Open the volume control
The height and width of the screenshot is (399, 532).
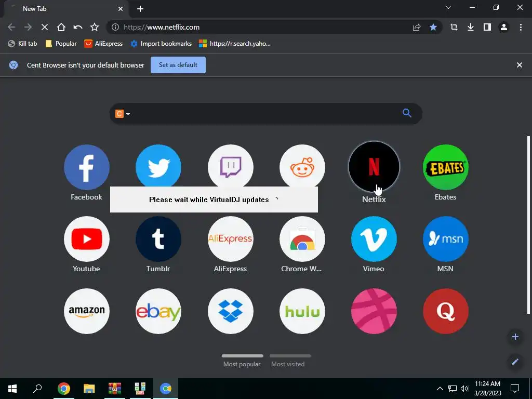pyautogui.click(x=464, y=389)
